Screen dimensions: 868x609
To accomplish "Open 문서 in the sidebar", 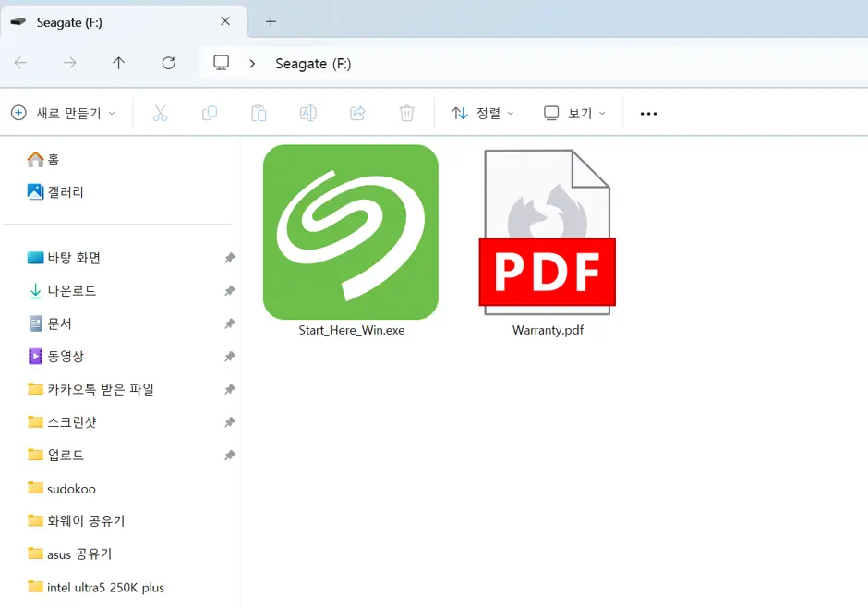I will point(49,323).
